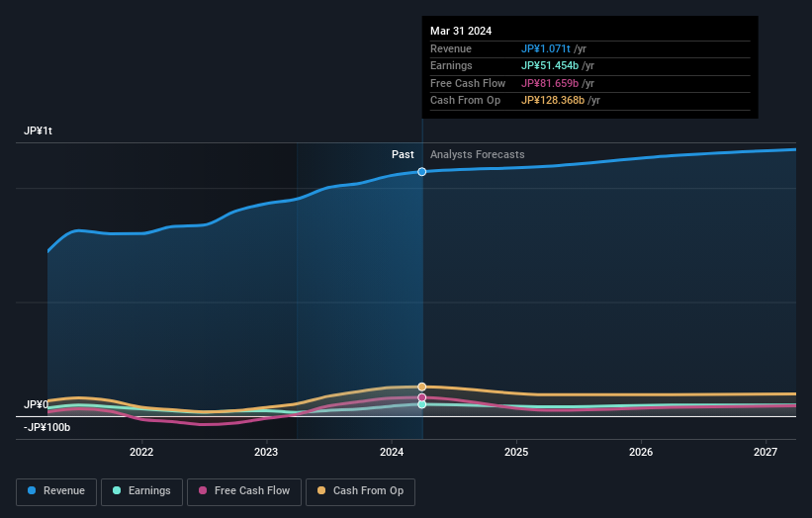The height and width of the screenshot is (518, 812).
Task: Click the tooltip 'Earnings' row label
Action: [451, 65]
